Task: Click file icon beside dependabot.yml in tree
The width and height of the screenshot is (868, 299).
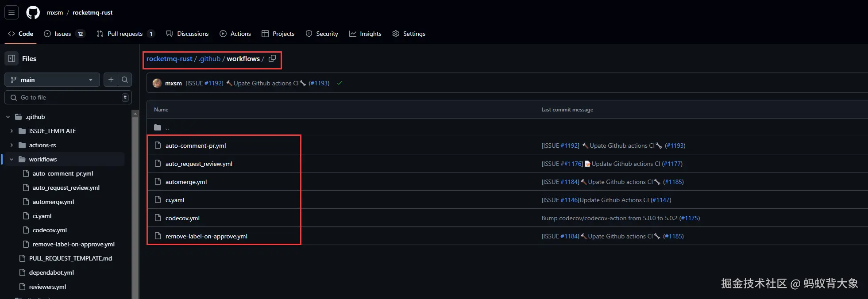Action: 22,272
